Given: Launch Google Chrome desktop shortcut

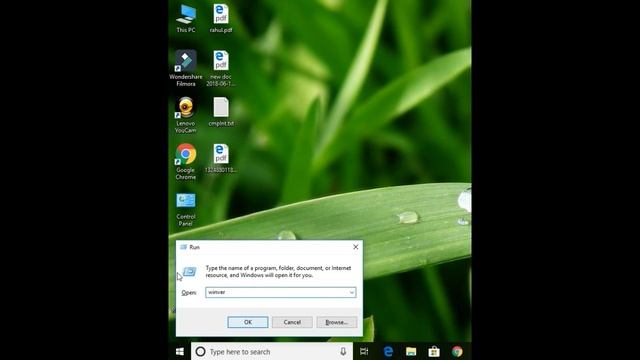Looking at the screenshot, I should tap(186, 162).
